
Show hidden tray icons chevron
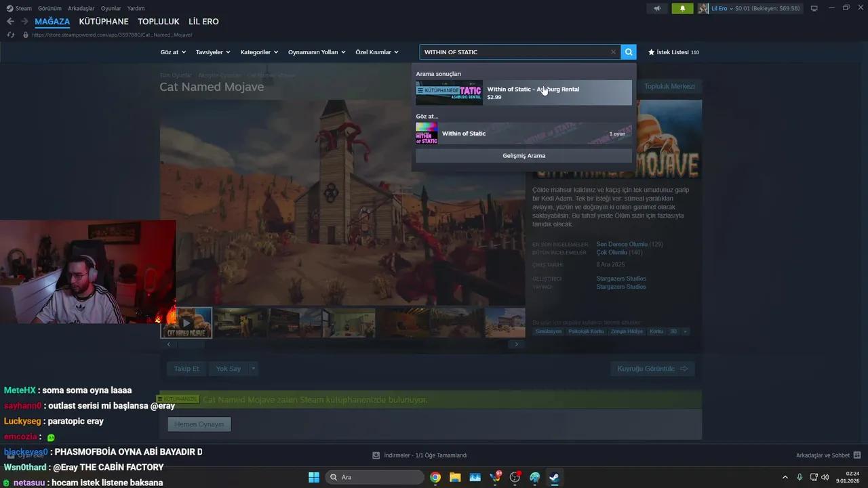[785, 477]
